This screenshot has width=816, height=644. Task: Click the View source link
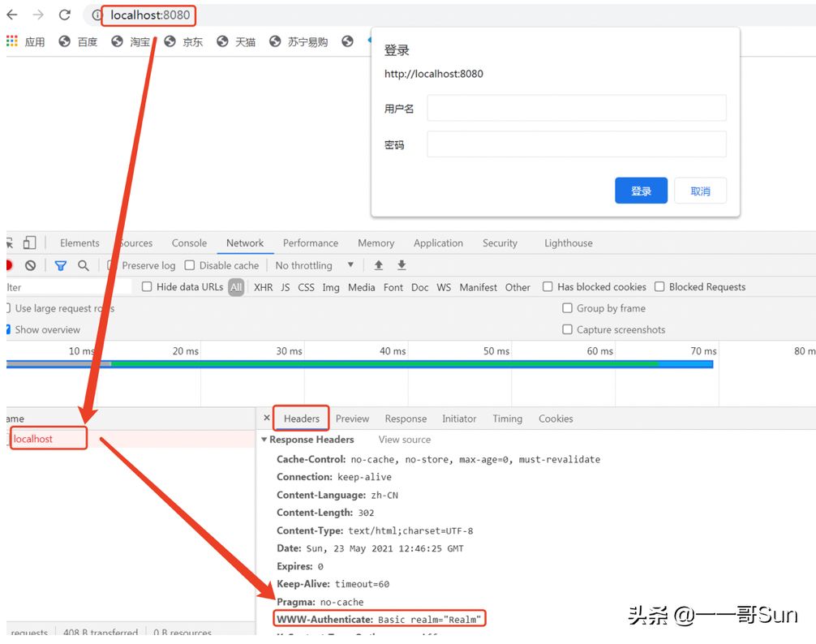click(405, 440)
